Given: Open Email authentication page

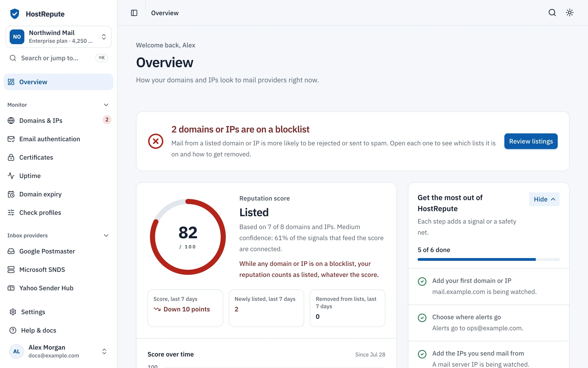Looking at the screenshot, I should [58, 139].
